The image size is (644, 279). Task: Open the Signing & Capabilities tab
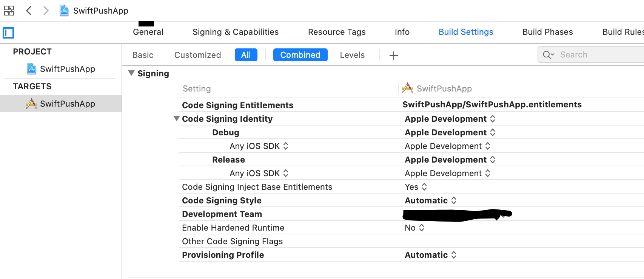click(235, 32)
